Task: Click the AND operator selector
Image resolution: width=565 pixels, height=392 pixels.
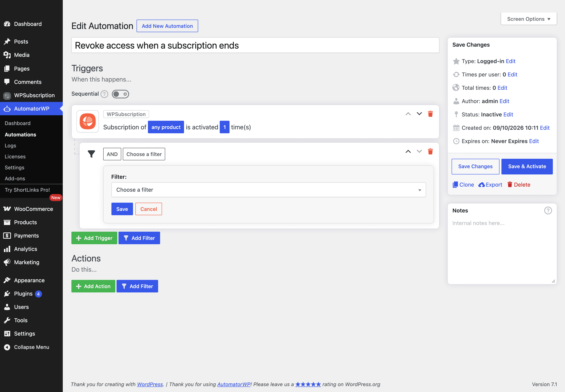Action: click(x=112, y=154)
